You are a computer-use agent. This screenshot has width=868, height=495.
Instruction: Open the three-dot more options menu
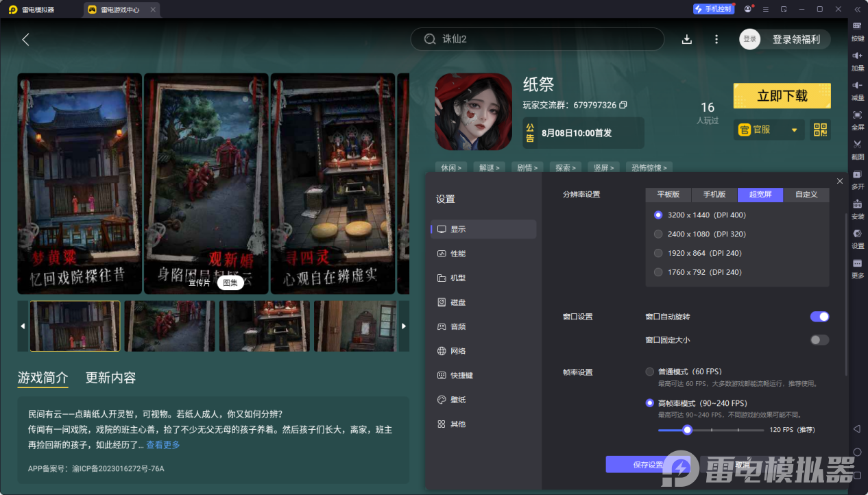(716, 39)
